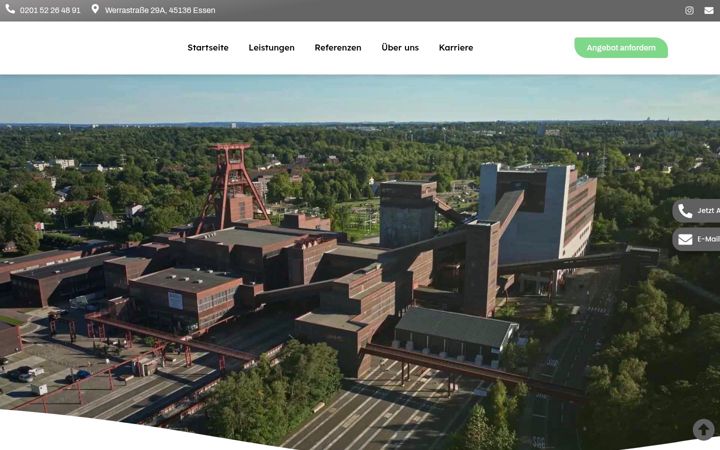Click the Angebot anfordern button
The image size is (720, 450).
(621, 48)
